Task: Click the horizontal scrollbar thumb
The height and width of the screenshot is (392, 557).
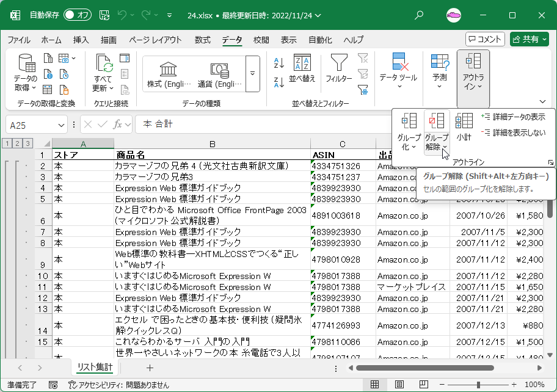Action: tap(425, 368)
